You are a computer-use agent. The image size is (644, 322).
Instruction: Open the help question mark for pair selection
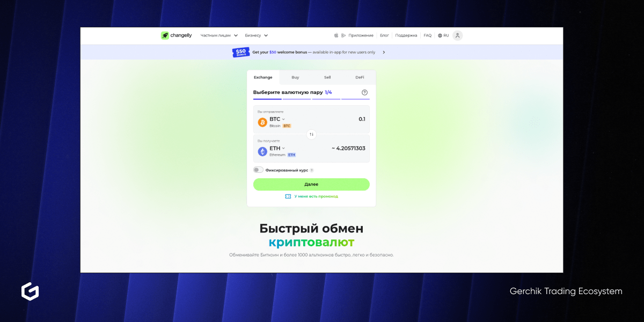click(x=365, y=92)
